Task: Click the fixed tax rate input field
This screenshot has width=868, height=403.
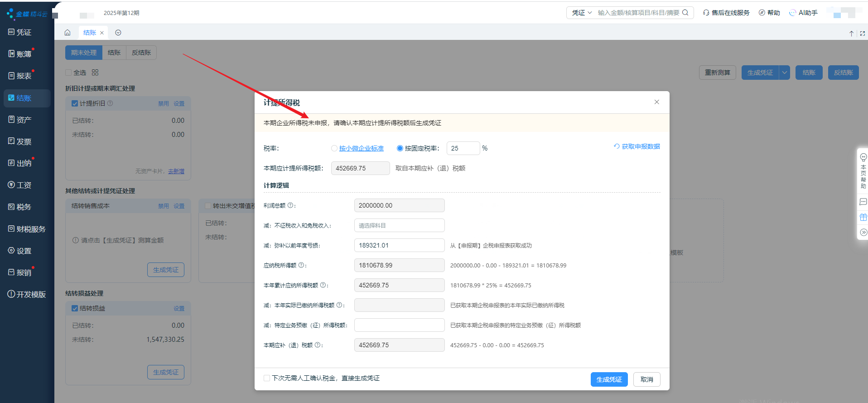Action: point(463,148)
